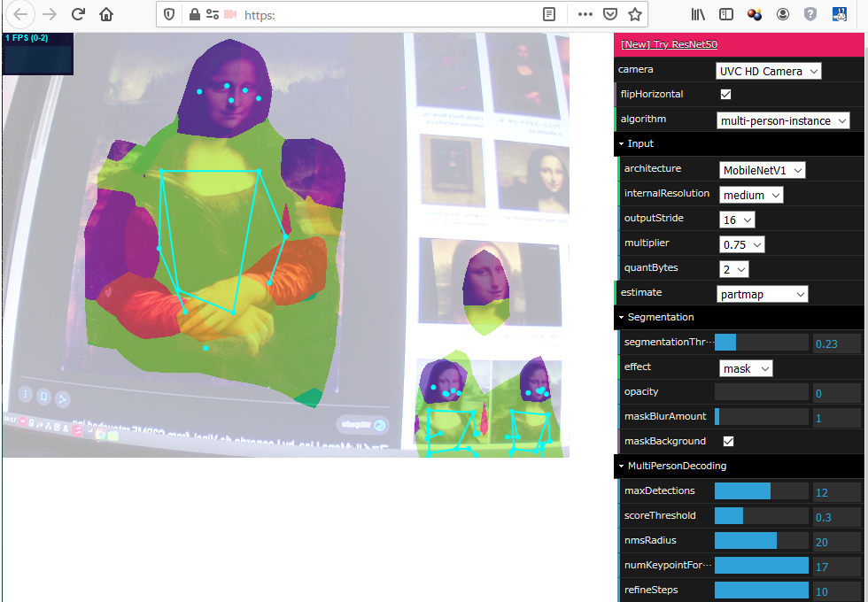Click the FPS stats panel

tap(37, 53)
